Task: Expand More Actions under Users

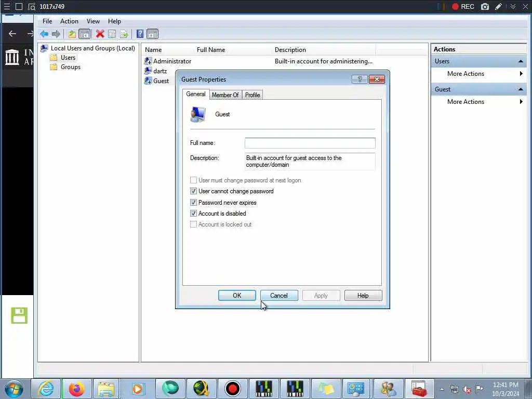Action: [478, 74]
